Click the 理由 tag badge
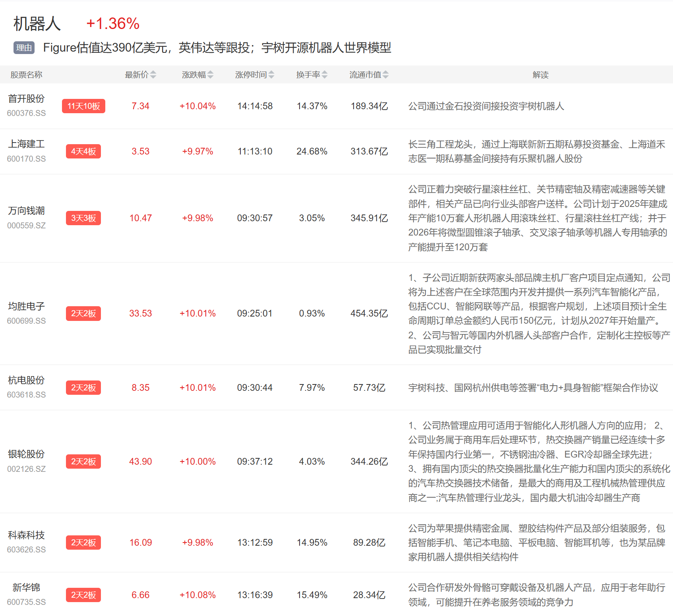Screen dimensions: 673x616 pyautogui.click(x=24, y=48)
